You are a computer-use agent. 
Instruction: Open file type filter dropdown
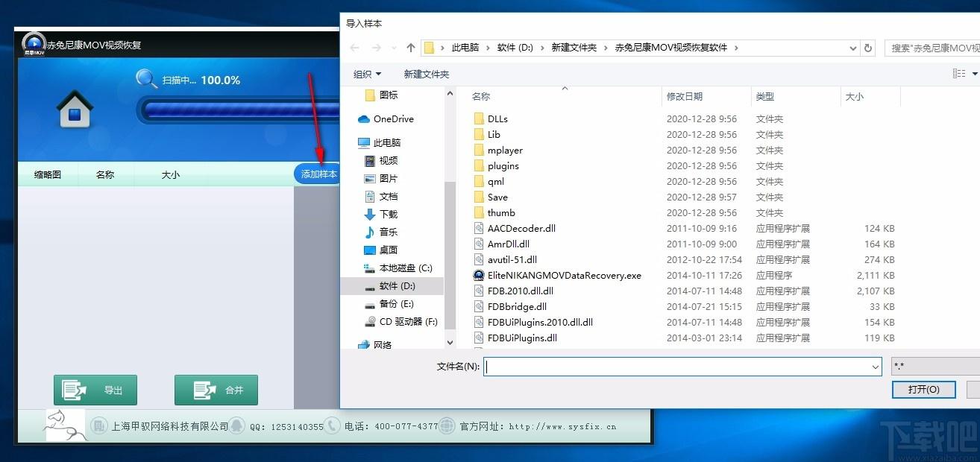(935, 367)
